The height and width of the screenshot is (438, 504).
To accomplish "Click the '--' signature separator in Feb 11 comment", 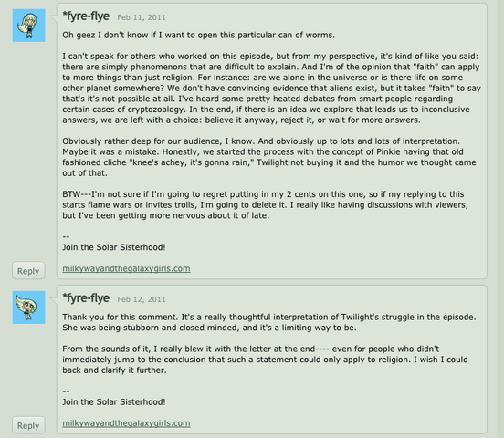I will point(66,237).
